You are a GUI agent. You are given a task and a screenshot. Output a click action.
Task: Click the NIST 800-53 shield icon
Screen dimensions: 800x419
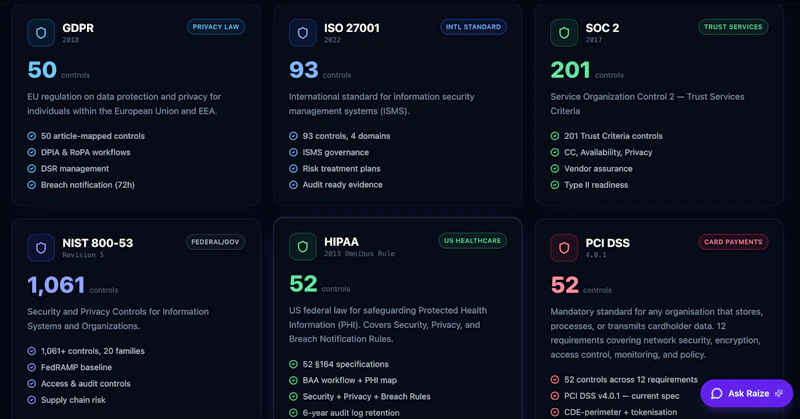41,248
